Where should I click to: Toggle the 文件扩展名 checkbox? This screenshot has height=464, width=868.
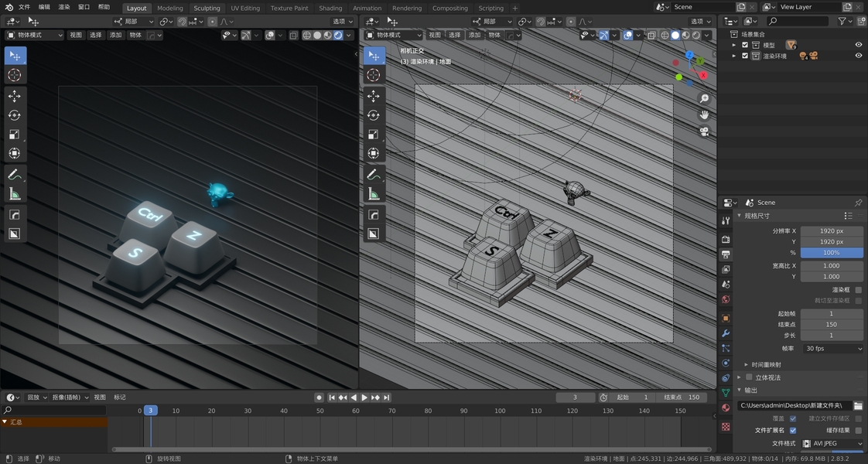pyautogui.click(x=793, y=430)
